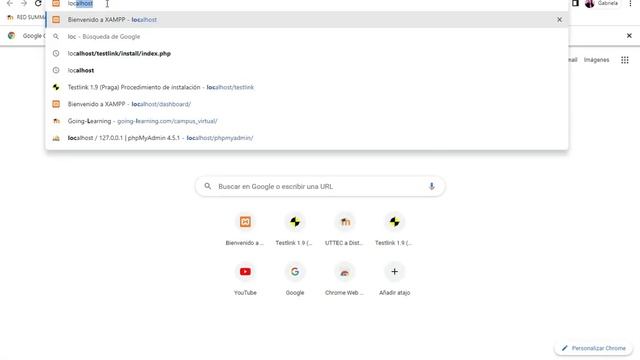Close the Google Chrome info bar
640x360 pixels.
629,36
